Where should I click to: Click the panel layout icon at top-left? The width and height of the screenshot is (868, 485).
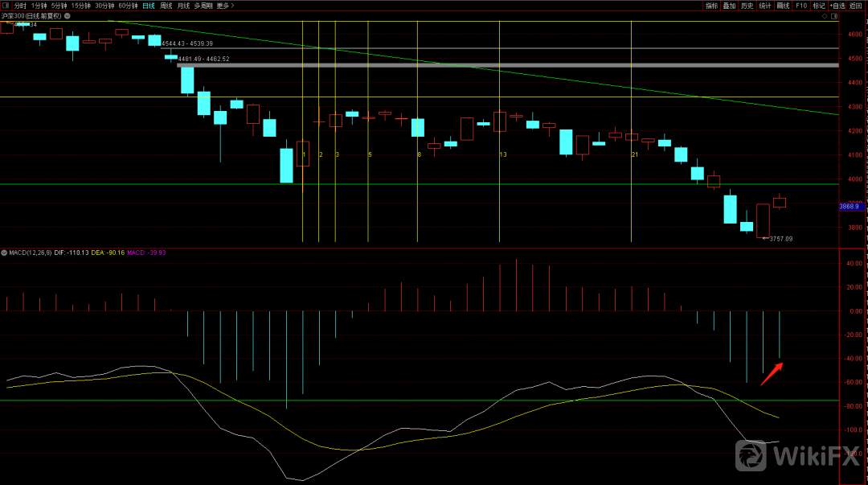(6, 6)
